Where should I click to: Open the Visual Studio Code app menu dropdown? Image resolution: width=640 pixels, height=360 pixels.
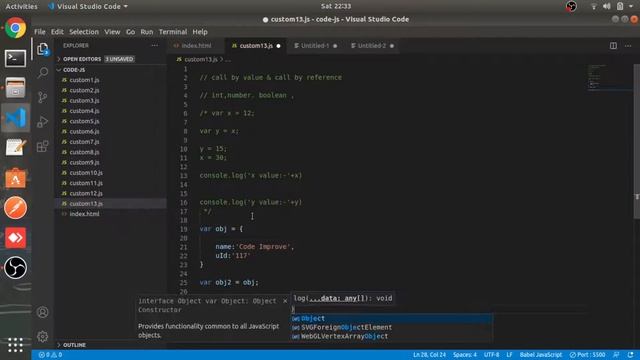tap(87, 7)
